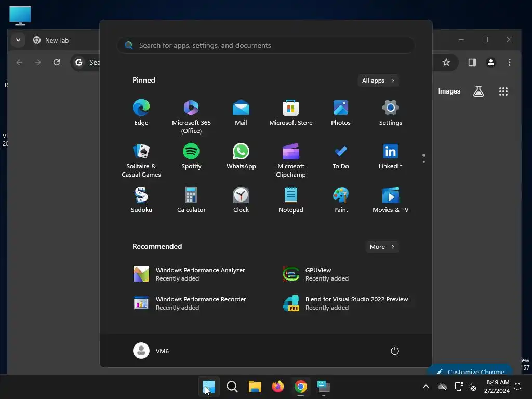
Task: Click the power button in Start menu
Action: click(394, 351)
